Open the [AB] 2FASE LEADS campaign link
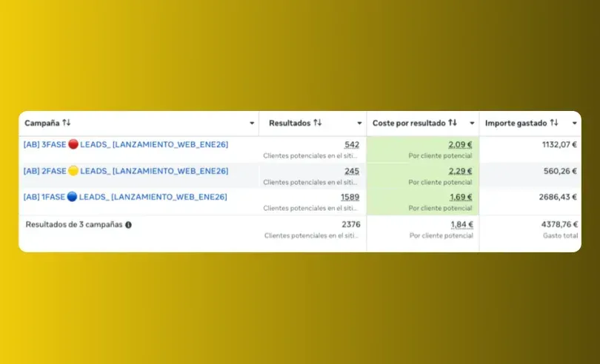The height and width of the screenshot is (364, 600). [126, 171]
